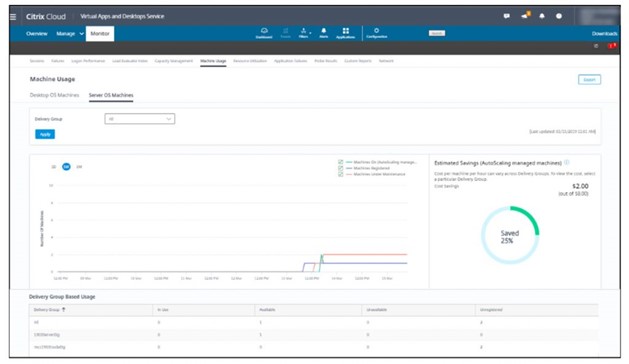Open the chat feedback icon in header

coord(507,16)
